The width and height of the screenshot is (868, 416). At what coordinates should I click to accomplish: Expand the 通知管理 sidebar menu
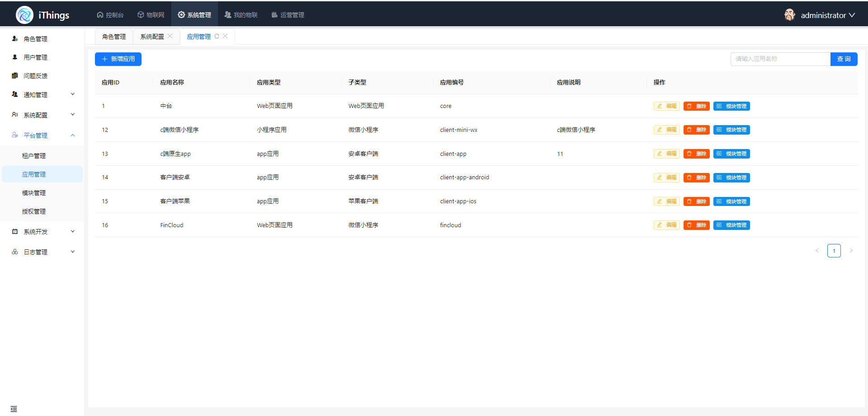[43, 95]
